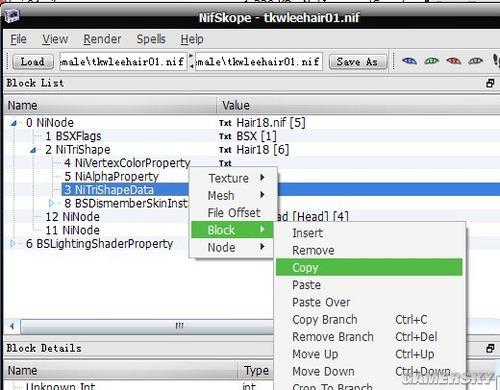Toggle the blue eye view icon
Screen dimensions: 500x390
point(409,61)
